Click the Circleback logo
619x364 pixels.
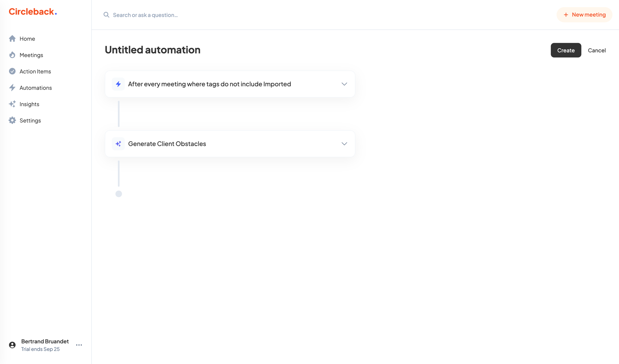point(32,12)
